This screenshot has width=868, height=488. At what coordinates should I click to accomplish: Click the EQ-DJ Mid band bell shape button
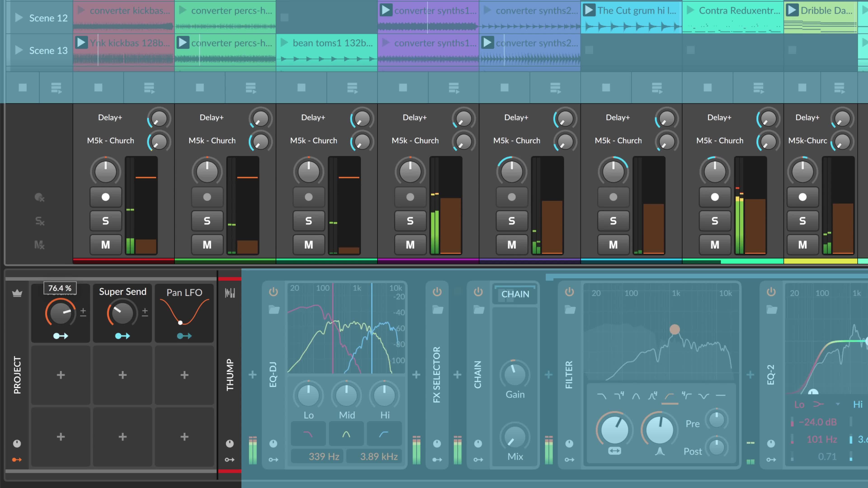pos(346,434)
